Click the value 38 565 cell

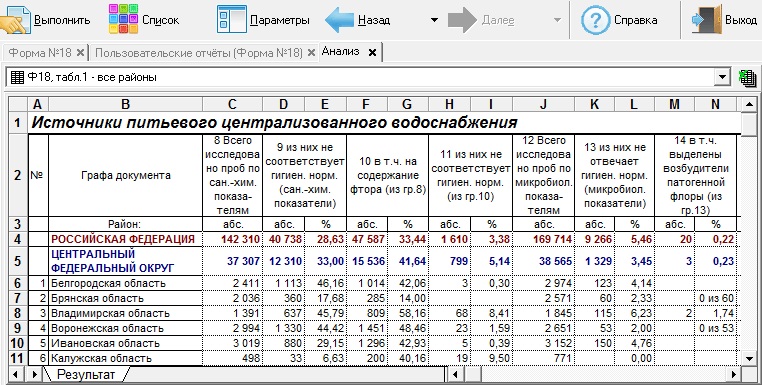(x=543, y=261)
